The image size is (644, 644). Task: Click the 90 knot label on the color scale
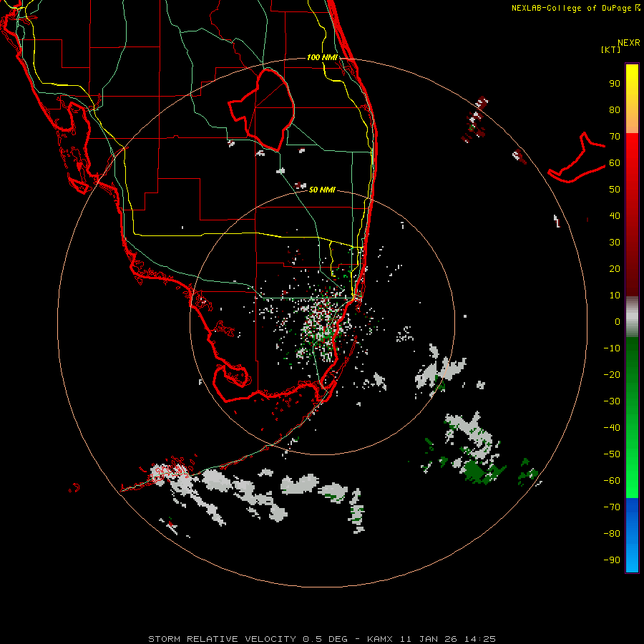[615, 84]
